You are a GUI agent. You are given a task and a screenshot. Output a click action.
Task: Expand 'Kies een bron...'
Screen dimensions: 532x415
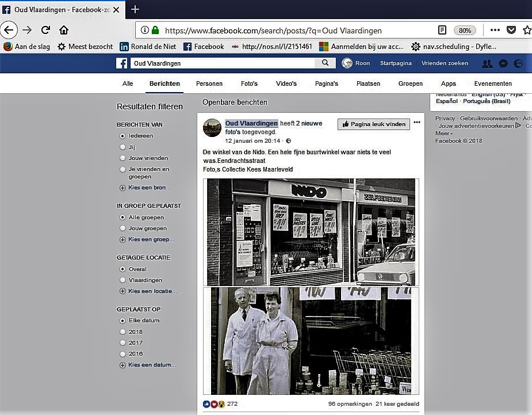click(145, 188)
